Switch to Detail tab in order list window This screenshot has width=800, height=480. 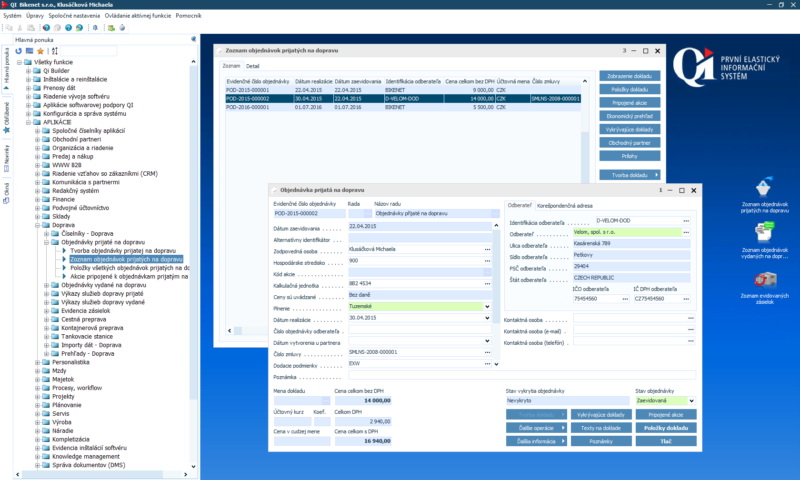coord(253,66)
